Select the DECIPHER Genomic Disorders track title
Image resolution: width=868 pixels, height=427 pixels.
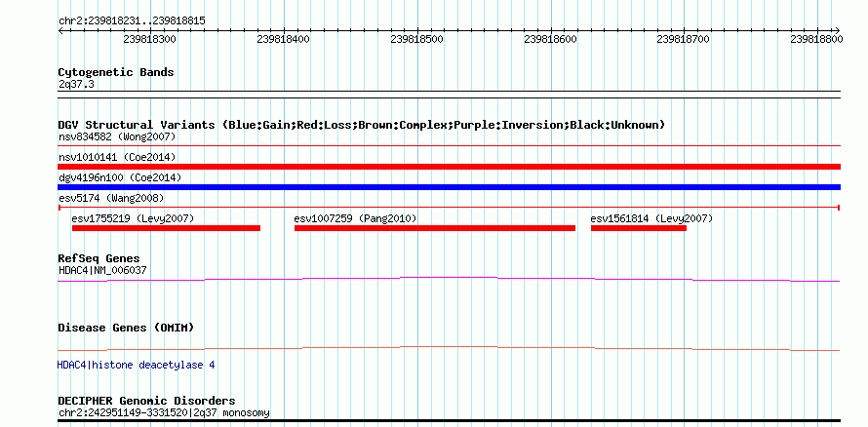pyautogui.click(x=146, y=401)
